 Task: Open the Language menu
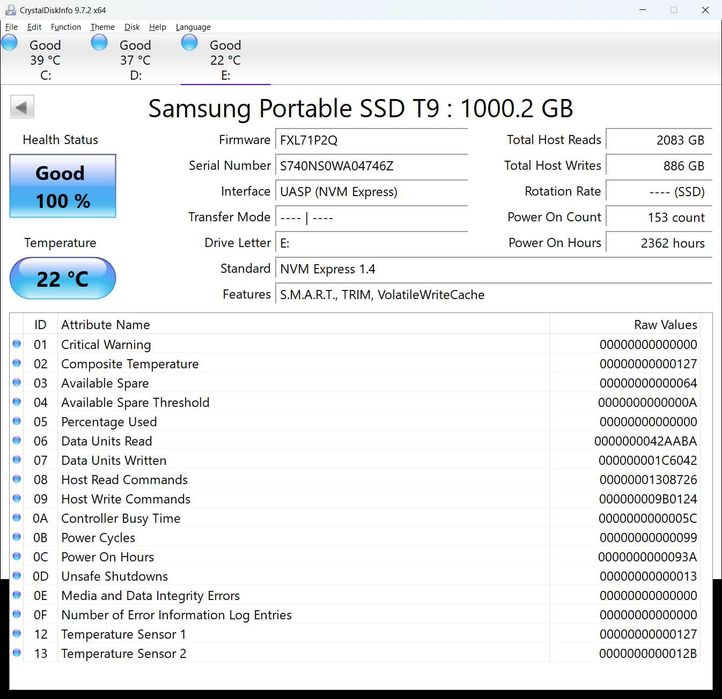pyautogui.click(x=193, y=27)
